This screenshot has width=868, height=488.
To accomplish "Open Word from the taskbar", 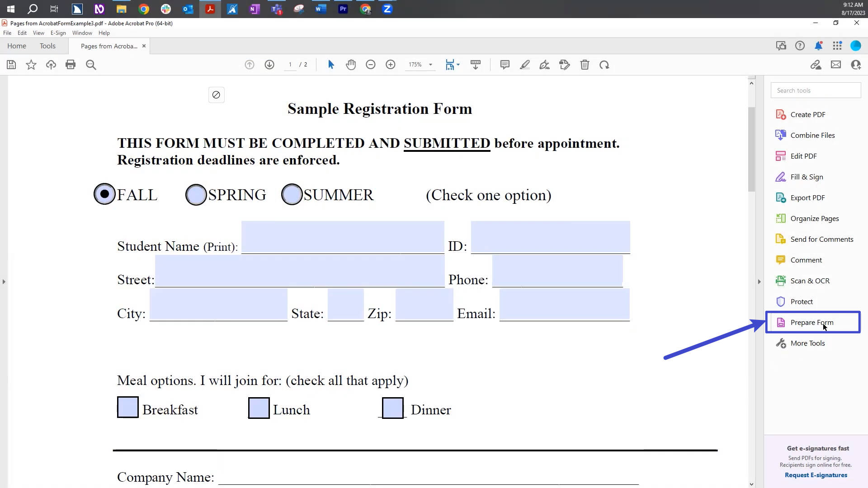I will click(x=321, y=9).
